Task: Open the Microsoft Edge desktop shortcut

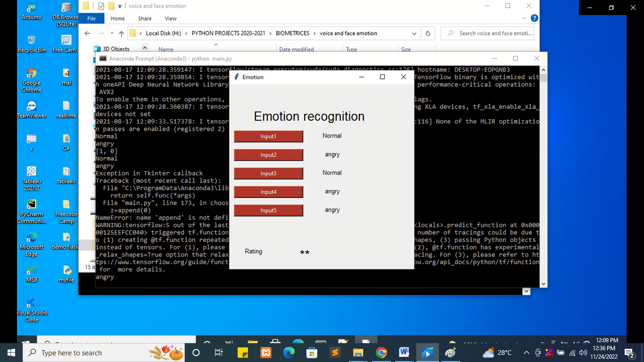Action: (x=32, y=244)
